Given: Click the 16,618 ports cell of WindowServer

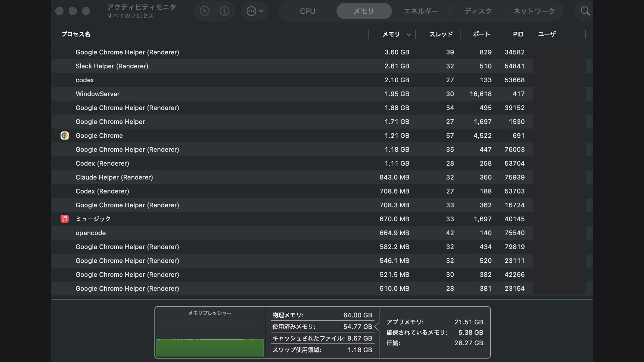Looking at the screenshot, I should pos(480,94).
